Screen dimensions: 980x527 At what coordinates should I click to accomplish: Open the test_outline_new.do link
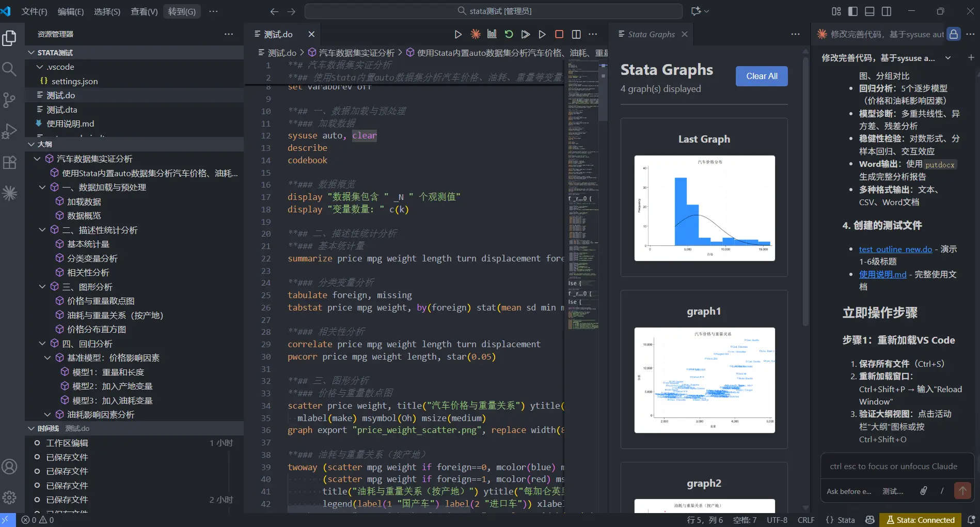[x=895, y=249]
